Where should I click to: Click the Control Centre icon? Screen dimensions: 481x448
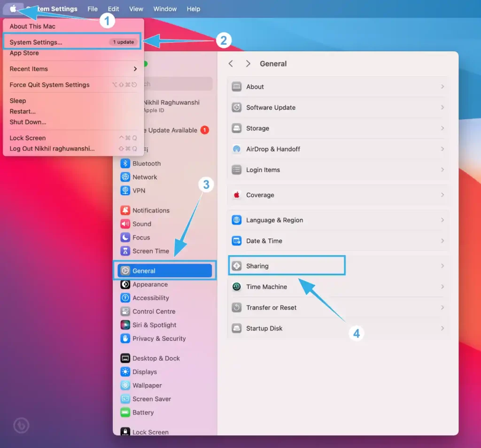point(125,311)
